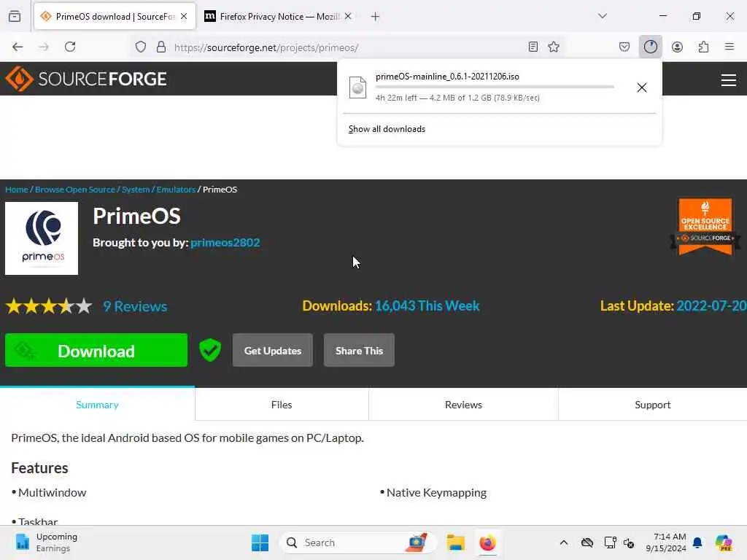Open taskbar clock showing 7:14 AM
Image resolution: width=747 pixels, height=560 pixels.
pyautogui.click(x=666, y=542)
